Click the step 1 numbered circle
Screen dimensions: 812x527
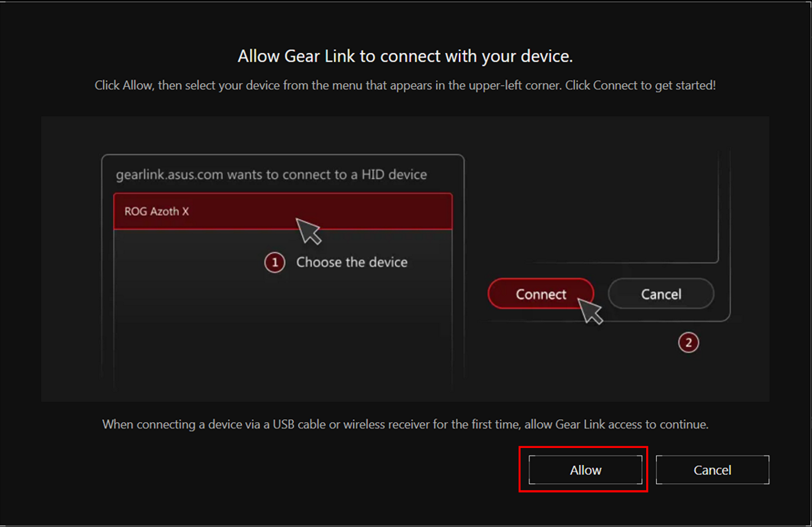tap(275, 262)
